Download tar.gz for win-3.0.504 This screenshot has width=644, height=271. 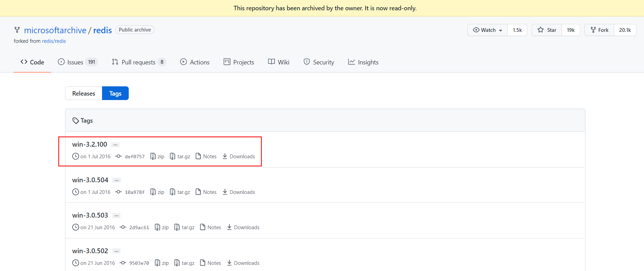point(180,192)
